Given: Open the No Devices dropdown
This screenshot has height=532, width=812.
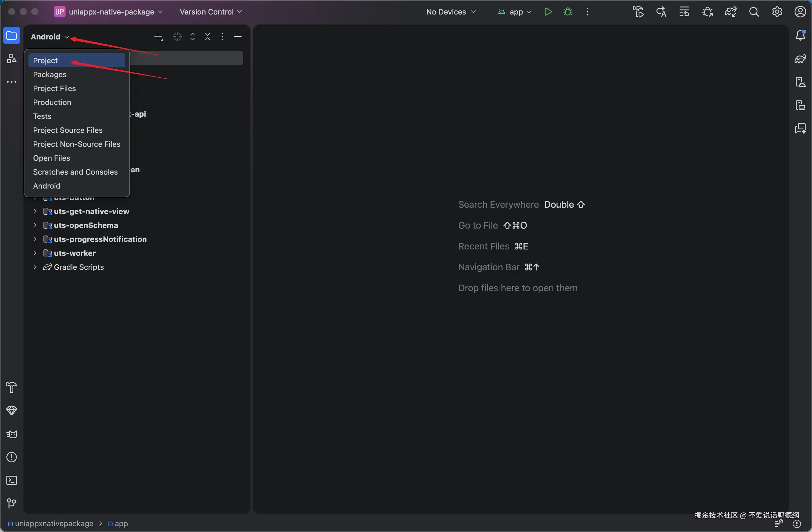Looking at the screenshot, I should tap(451, 12).
